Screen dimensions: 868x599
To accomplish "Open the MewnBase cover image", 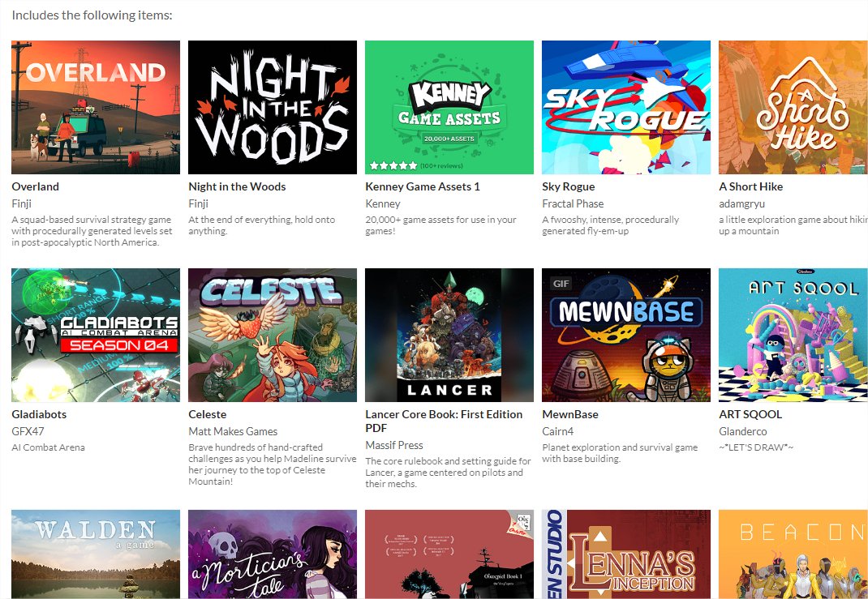I will tap(626, 336).
